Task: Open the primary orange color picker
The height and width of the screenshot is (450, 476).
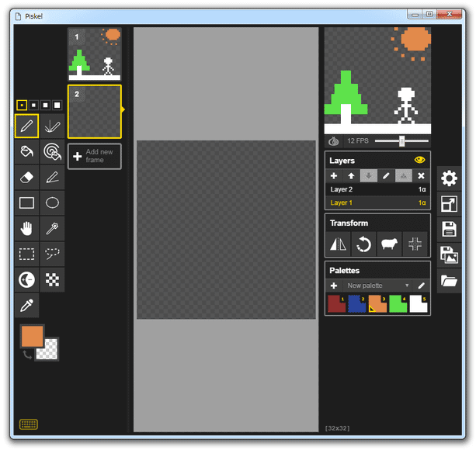Action: pyautogui.click(x=32, y=336)
